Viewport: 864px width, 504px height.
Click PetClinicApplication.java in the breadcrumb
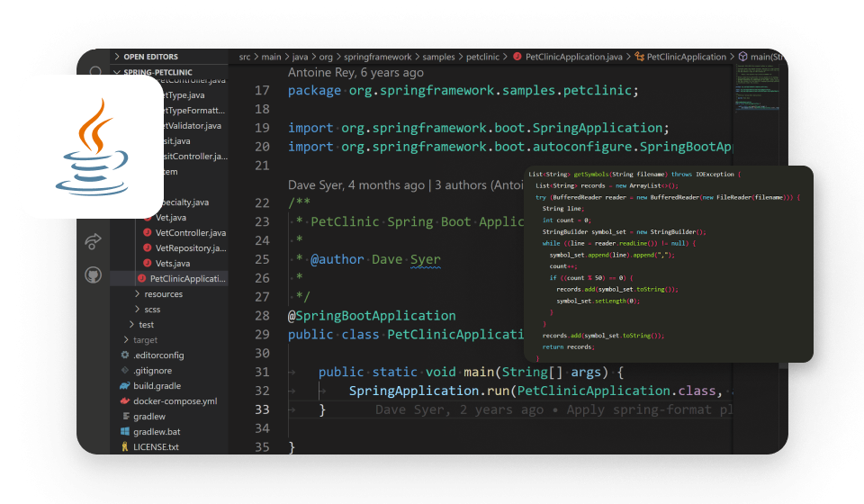click(x=572, y=57)
